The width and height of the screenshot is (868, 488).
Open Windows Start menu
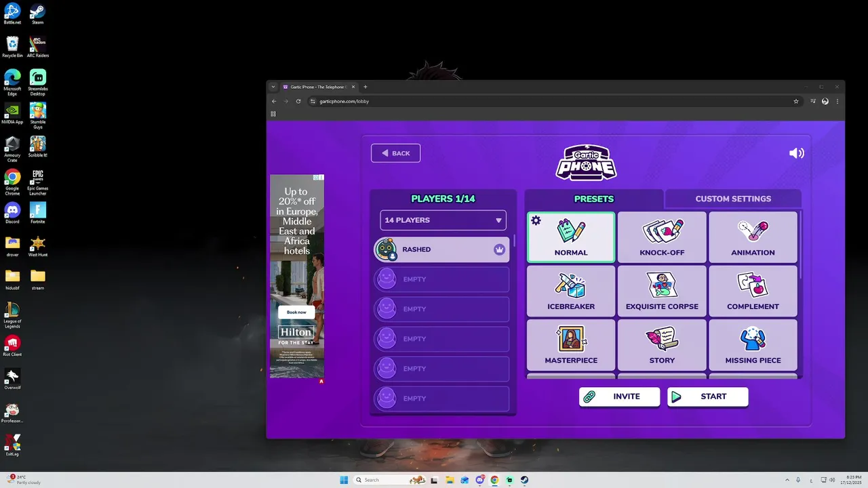point(344,480)
